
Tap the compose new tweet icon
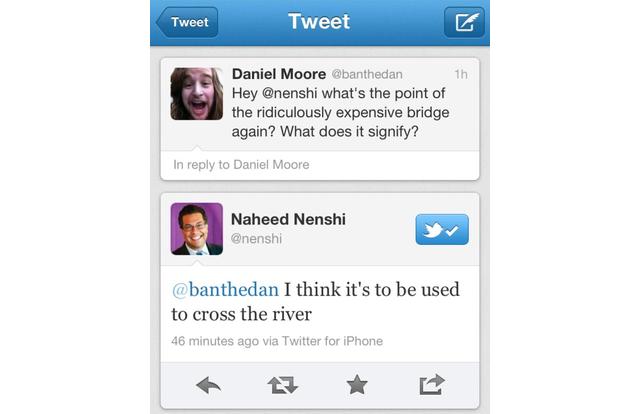pyautogui.click(x=464, y=22)
